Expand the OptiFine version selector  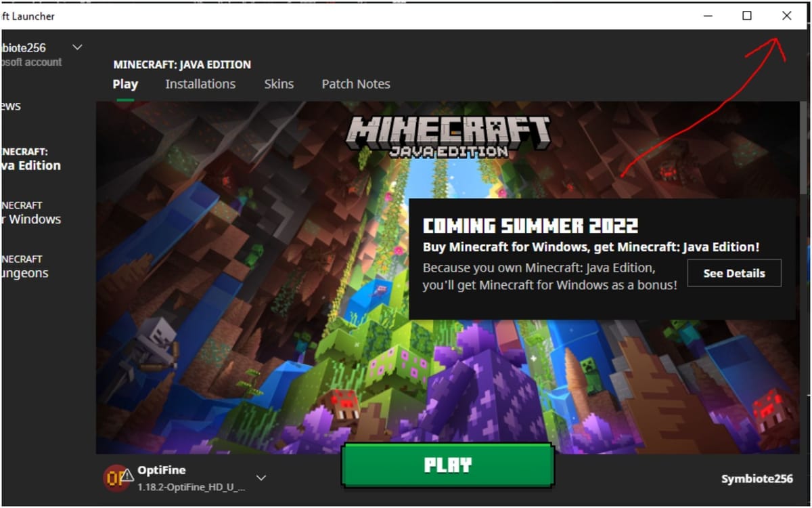pos(261,476)
